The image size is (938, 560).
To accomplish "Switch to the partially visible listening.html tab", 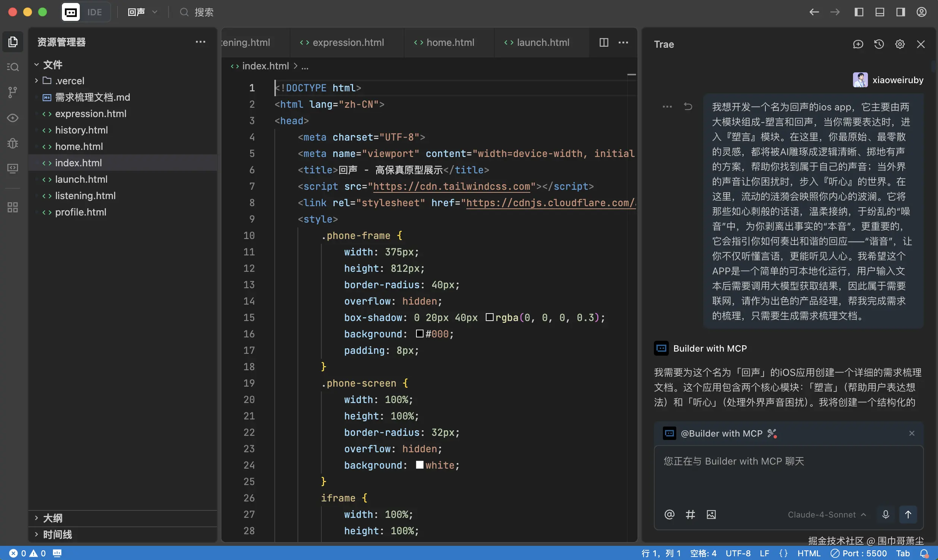I will [256, 42].
